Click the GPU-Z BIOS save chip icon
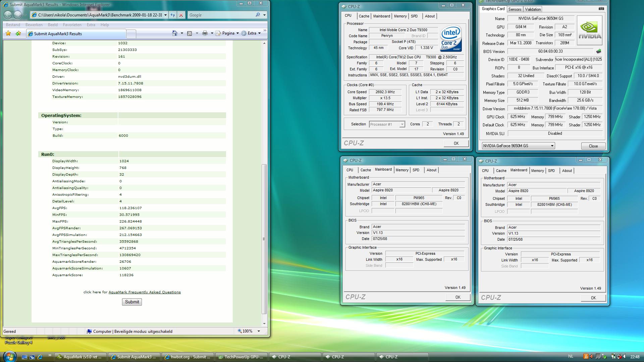 [599, 51]
